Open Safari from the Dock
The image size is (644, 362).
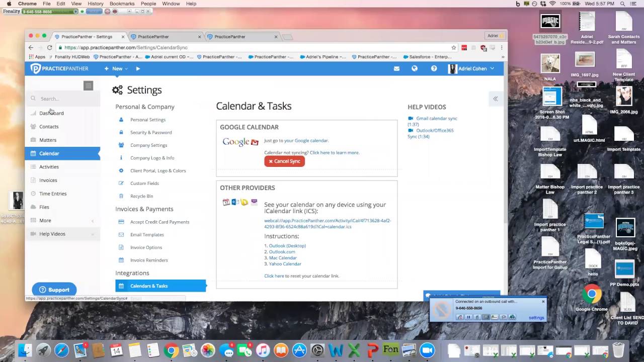tap(61, 350)
